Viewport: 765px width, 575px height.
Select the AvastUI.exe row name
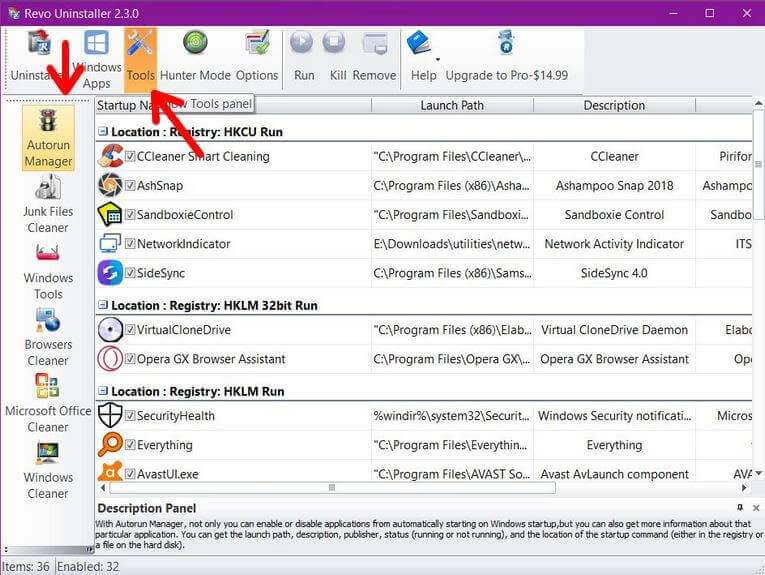(168, 474)
